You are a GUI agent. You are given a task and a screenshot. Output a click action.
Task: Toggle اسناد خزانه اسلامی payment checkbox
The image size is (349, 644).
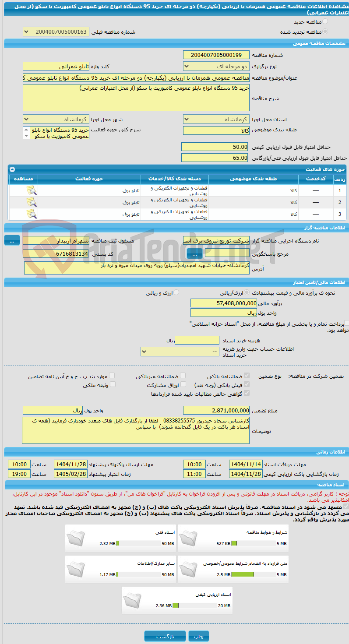click(347, 324)
